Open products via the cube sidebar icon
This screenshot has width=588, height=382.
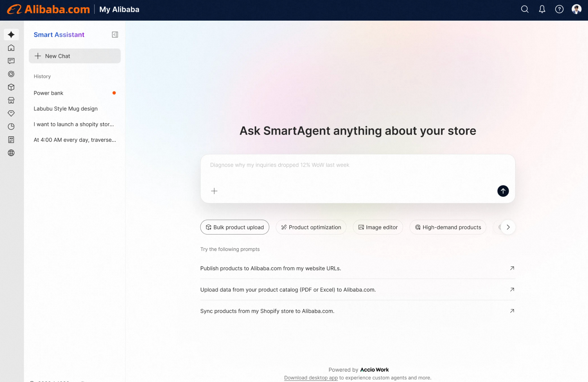click(x=11, y=87)
